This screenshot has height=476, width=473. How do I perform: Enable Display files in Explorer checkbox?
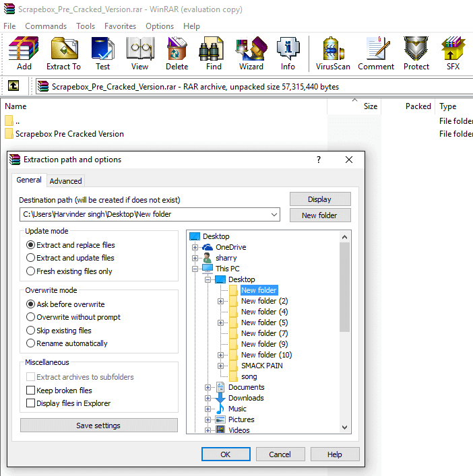[30, 403]
